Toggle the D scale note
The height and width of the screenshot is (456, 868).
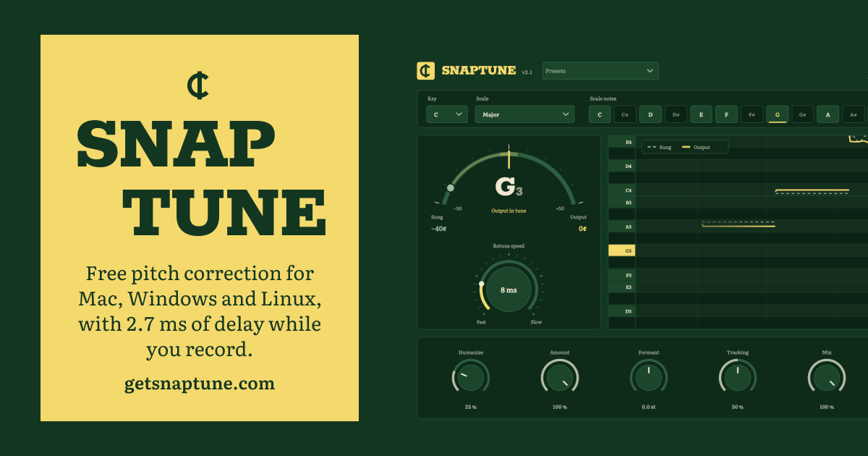tap(650, 114)
